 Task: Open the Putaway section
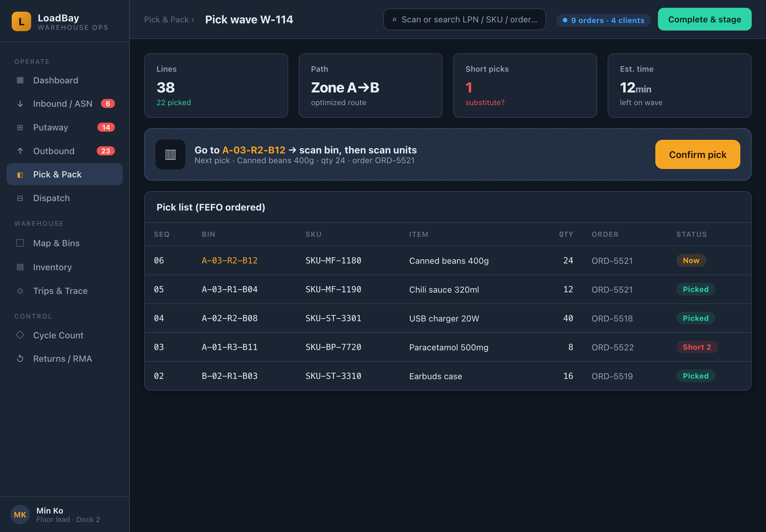point(65,127)
